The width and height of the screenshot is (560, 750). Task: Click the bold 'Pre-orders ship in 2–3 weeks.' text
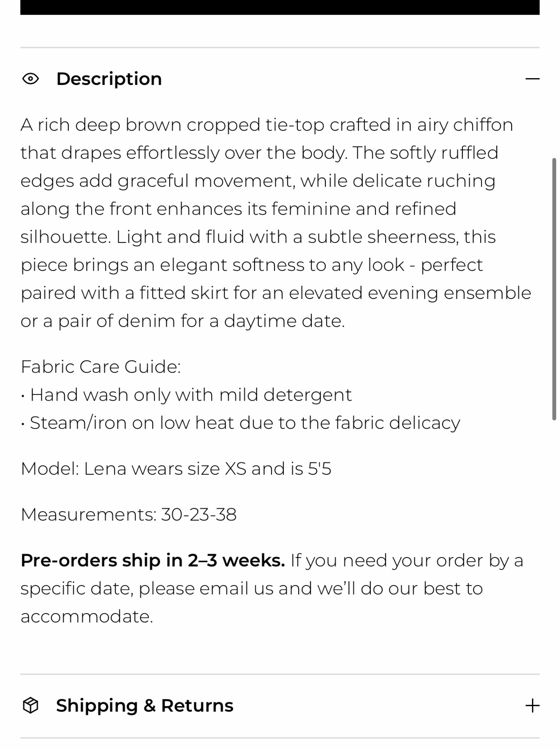[153, 560]
